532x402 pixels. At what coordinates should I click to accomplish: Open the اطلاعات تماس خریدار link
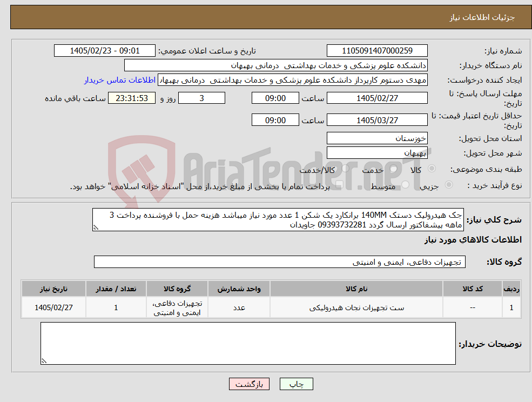click(x=120, y=80)
